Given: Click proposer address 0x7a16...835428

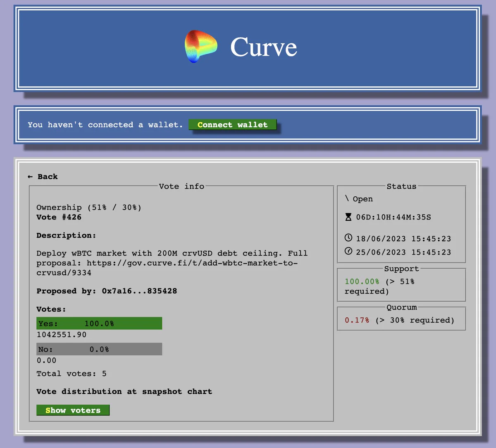Looking at the screenshot, I should pyautogui.click(x=139, y=291).
